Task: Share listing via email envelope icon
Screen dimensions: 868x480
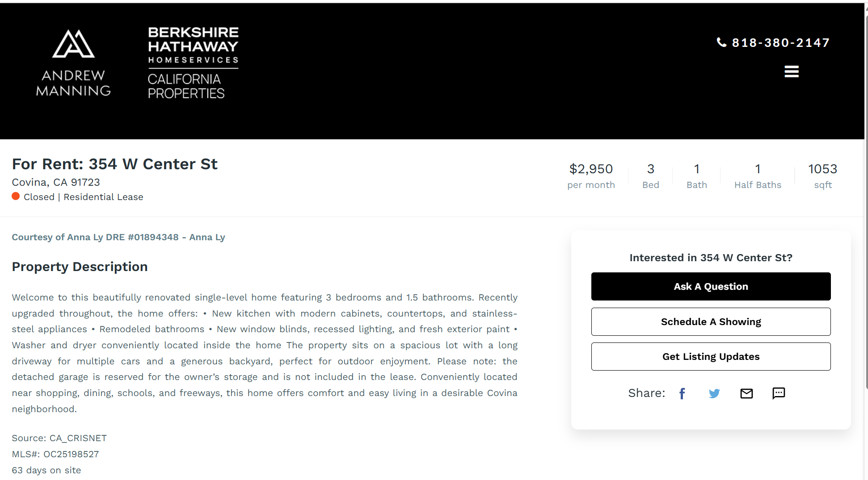Action: [x=746, y=393]
